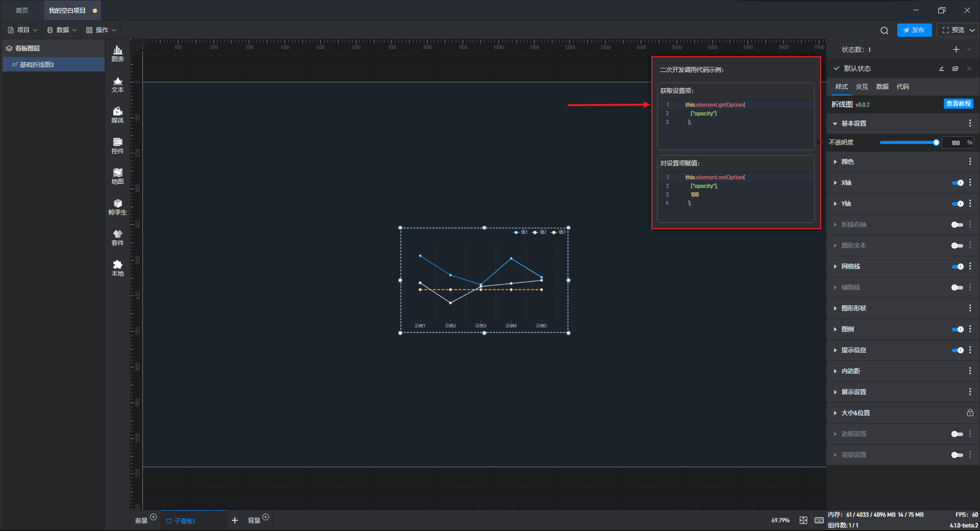Open the 套件 kits component library
Screen dimensions: 980x531
click(117, 237)
